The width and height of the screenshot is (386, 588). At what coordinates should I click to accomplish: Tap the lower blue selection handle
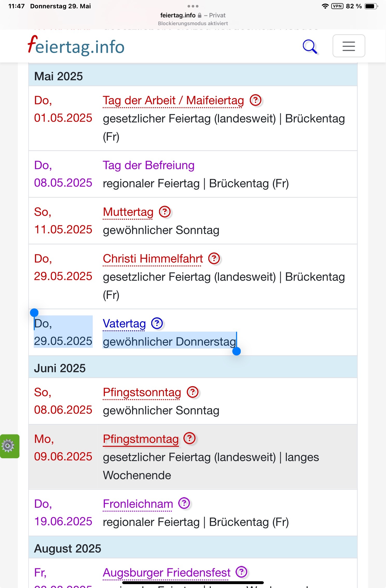(237, 351)
